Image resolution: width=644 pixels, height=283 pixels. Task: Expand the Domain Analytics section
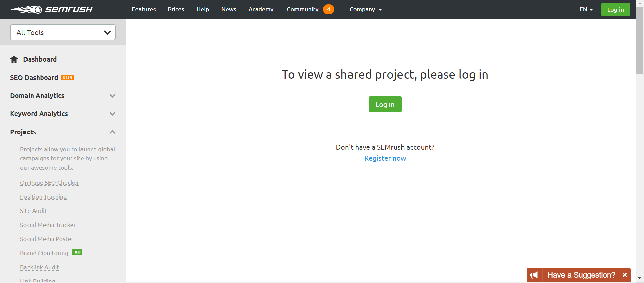(63, 96)
